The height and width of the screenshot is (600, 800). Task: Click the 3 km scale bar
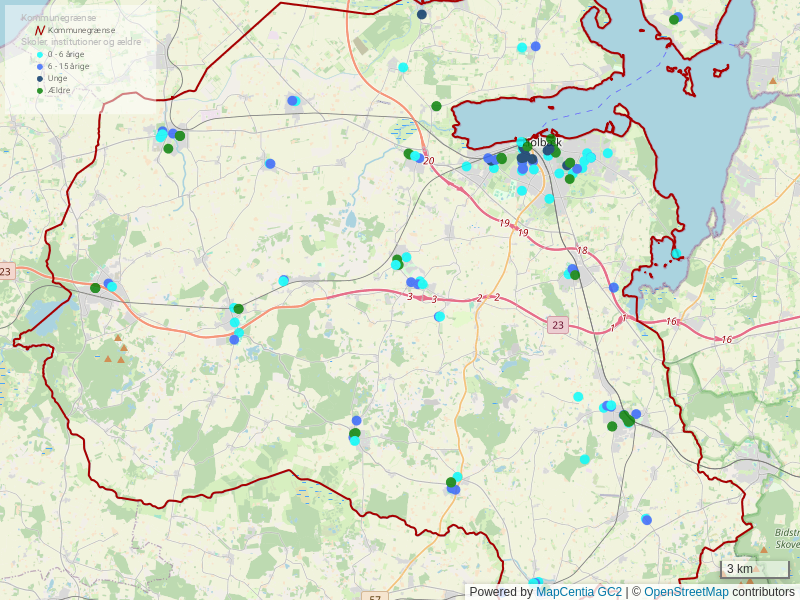click(x=755, y=570)
